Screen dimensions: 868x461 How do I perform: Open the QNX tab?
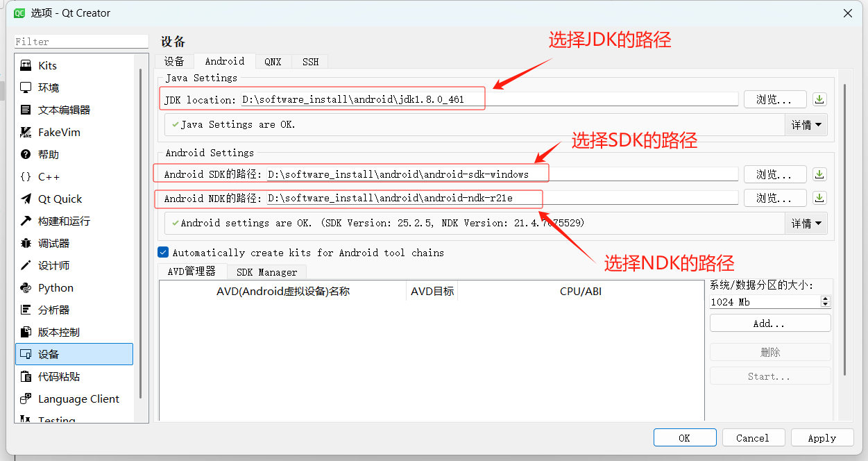click(x=273, y=62)
